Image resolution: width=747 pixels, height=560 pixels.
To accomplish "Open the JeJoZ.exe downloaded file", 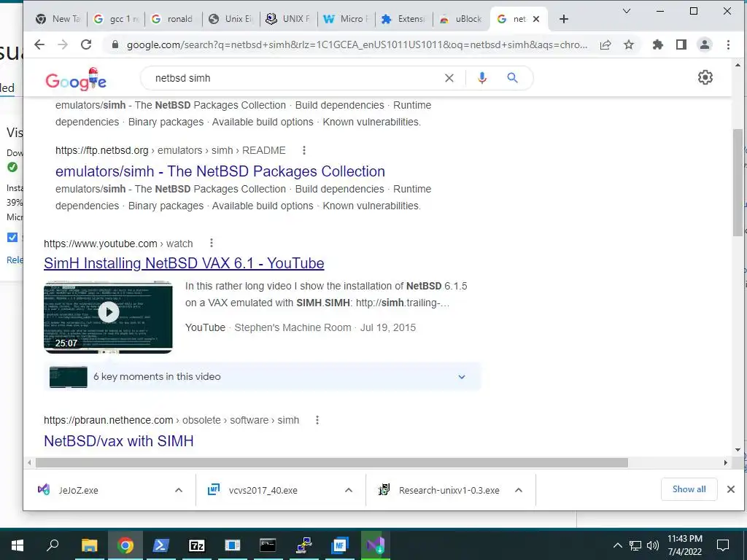I will click(78, 490).
